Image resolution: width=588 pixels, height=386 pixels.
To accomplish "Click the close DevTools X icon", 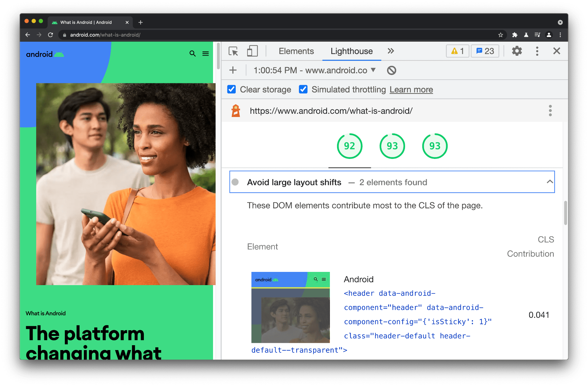I will point(557,51).
